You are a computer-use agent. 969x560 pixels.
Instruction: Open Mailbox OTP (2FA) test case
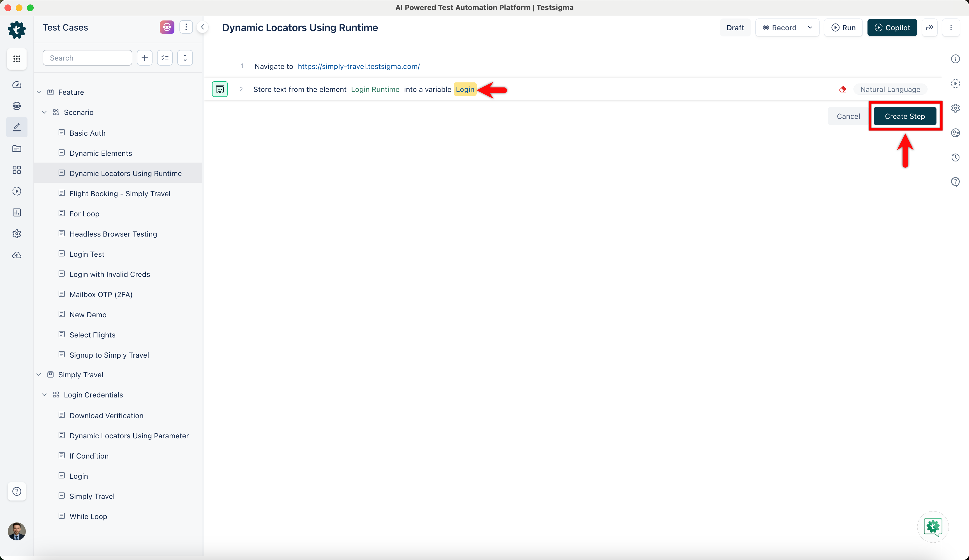101,294
